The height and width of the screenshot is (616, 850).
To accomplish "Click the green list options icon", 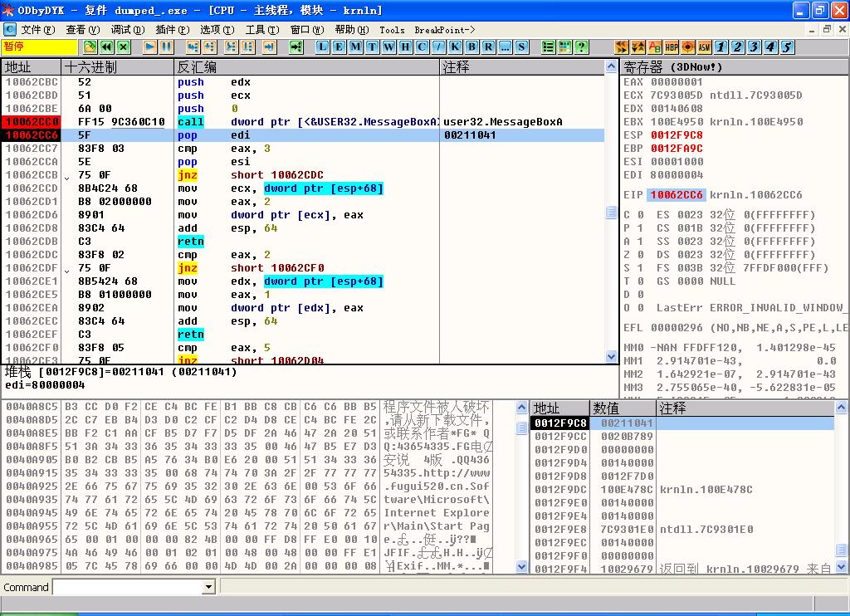I will [549, 47].
